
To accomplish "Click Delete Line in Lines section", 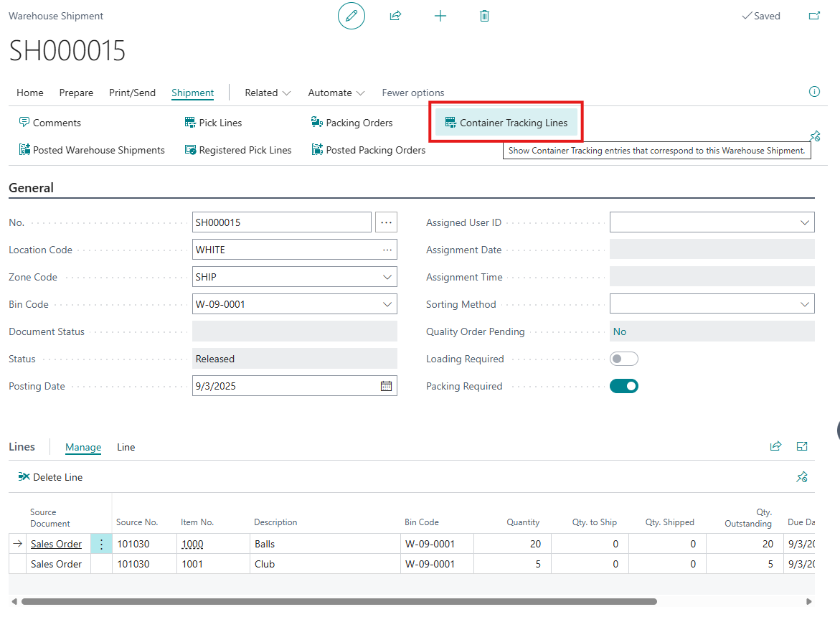I will point(51,477).
